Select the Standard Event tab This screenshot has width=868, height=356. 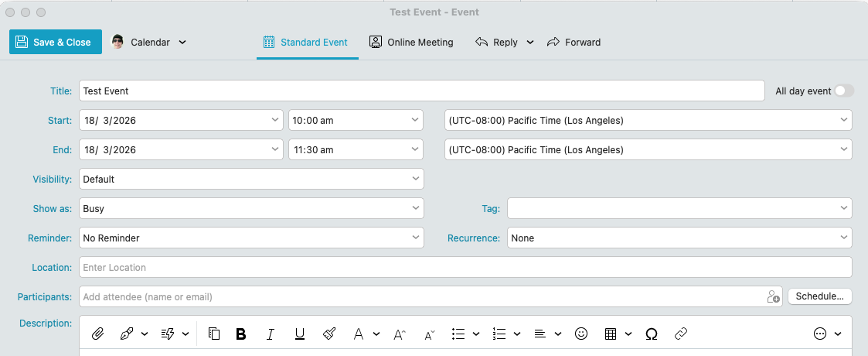coord(306,43)
